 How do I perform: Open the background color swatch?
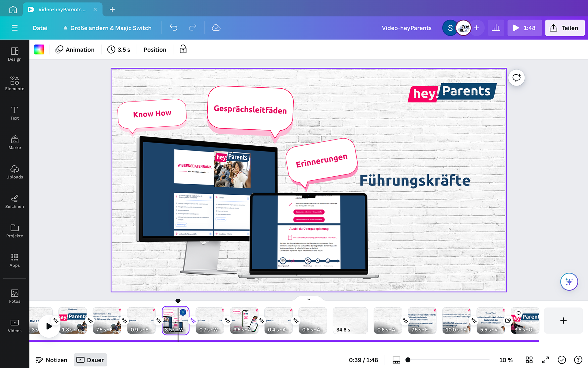[x=39, y=49]
